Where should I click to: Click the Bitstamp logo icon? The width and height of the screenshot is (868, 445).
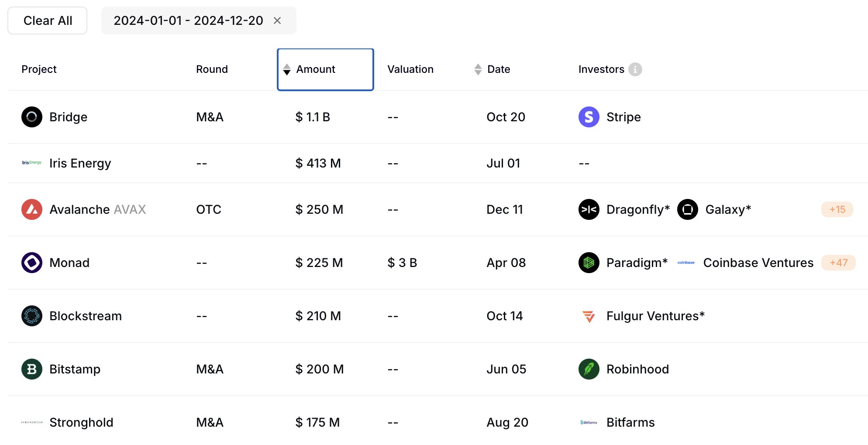[x=32, y=369]
